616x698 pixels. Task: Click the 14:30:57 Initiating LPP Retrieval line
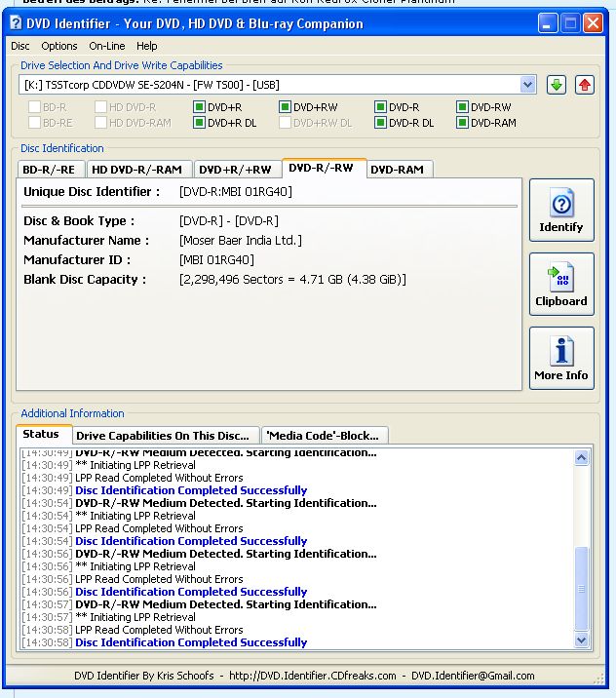(x=108, y=617)
